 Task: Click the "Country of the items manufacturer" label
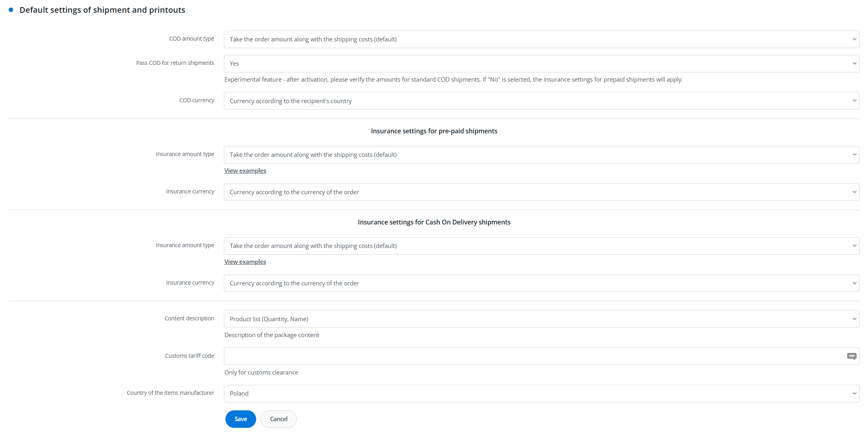(x=170, y=393)
